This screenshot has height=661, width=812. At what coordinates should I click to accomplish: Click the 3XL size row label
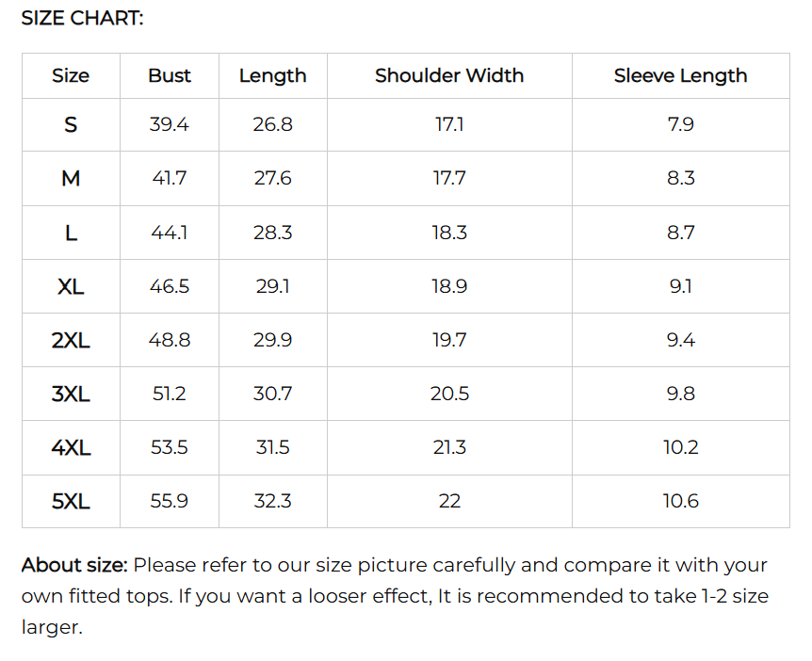coord(71,394)
